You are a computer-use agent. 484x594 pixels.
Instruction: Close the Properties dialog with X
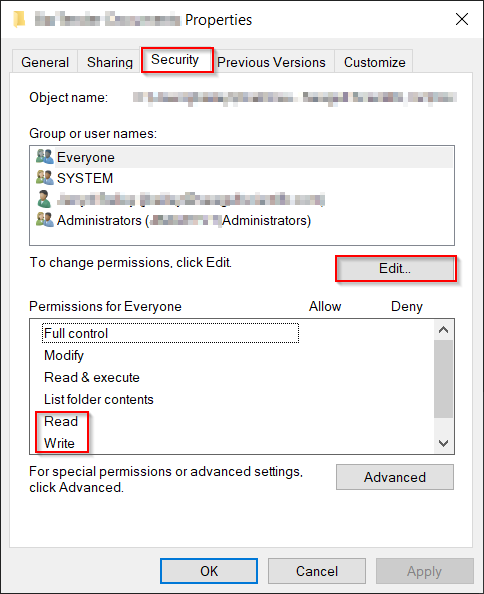pos(462,19)
